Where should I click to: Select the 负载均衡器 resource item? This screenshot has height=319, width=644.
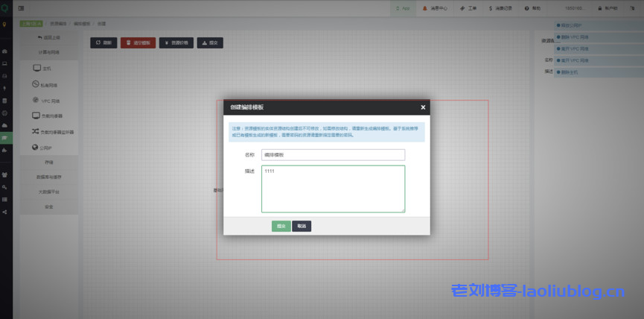tap(49, 116)
